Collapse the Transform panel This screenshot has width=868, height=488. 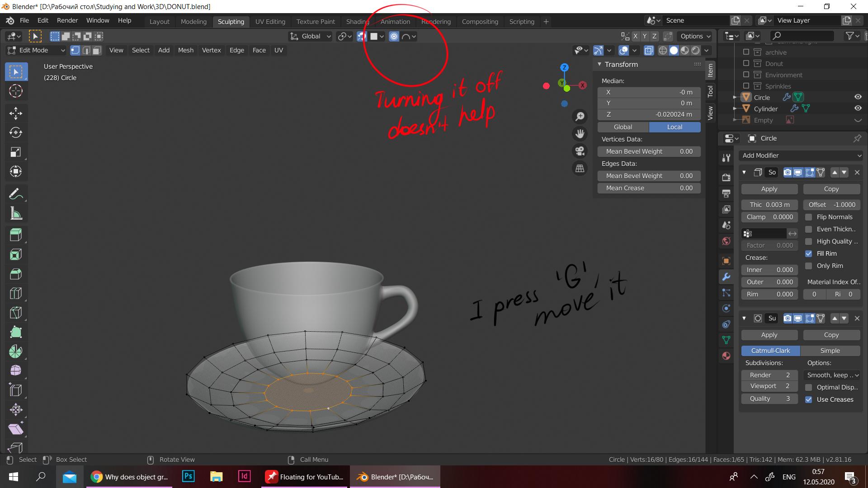[599, 64]
